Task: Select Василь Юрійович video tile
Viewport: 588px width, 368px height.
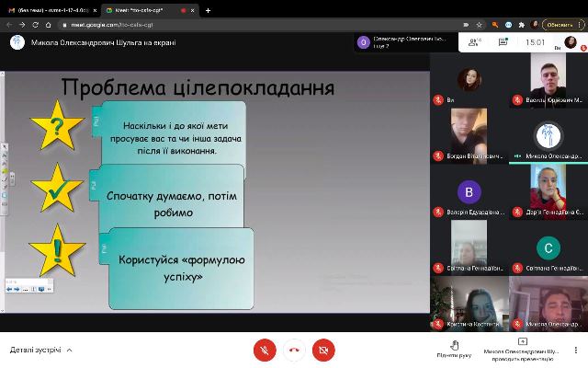Action: pyautogui.click(x=548, y=80)
